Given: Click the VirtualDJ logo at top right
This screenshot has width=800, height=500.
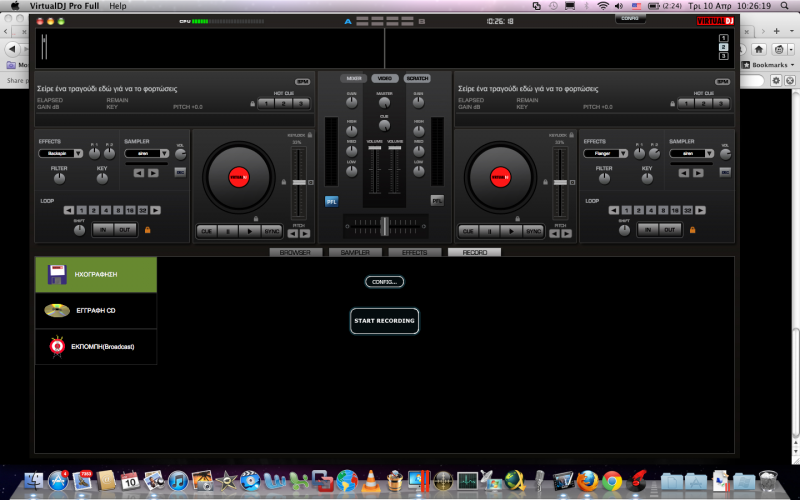Looking at the screenshot, I should [715, 21].
